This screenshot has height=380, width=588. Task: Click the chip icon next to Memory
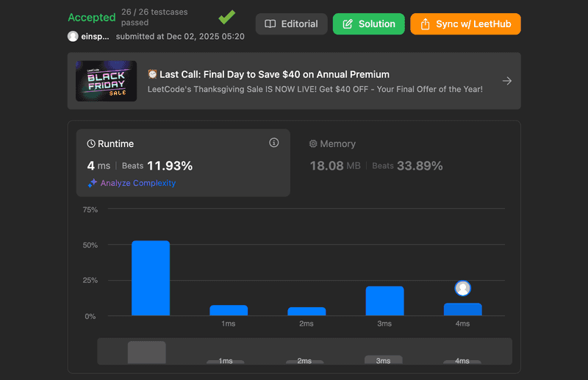coord(313,144)
